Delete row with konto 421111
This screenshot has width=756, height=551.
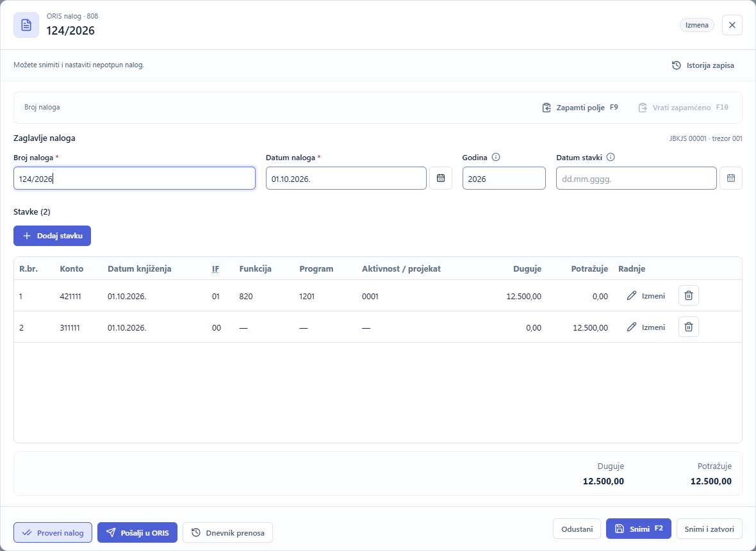(x=689, y=295)
